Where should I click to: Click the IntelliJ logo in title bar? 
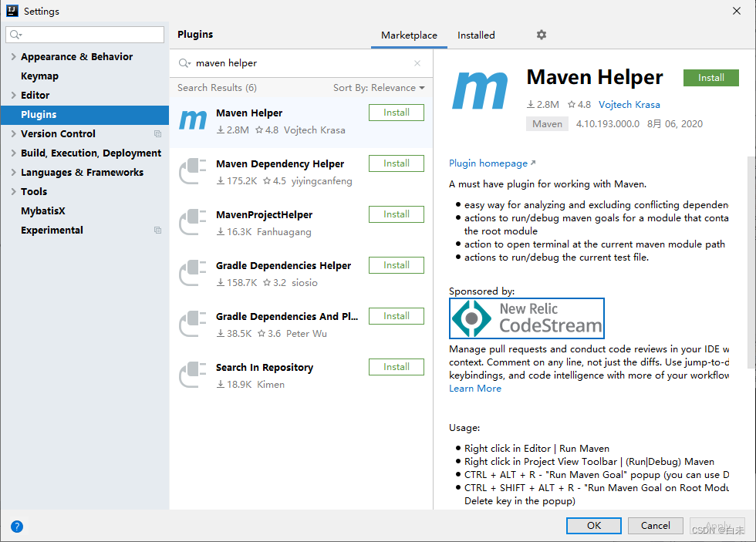tap(12, 11)
